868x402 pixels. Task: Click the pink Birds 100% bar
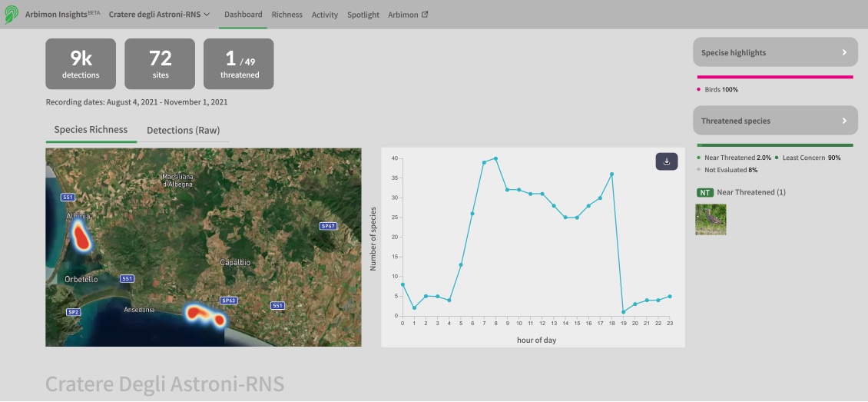(x=775, y=77)
